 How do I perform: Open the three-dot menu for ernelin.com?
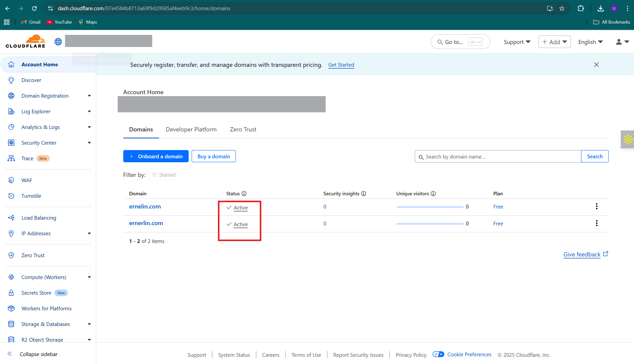coord(597,206)
